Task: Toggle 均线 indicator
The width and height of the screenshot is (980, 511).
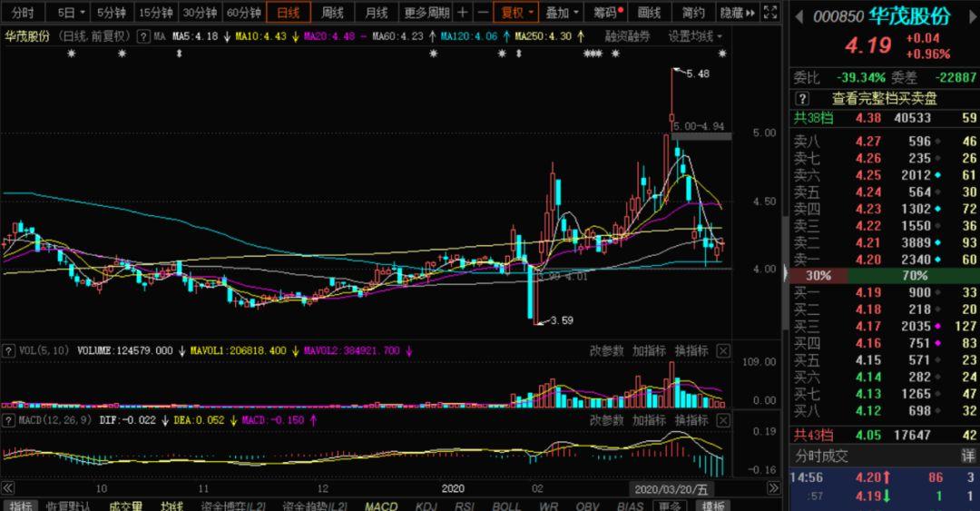Action: click(x=171, y=506)
